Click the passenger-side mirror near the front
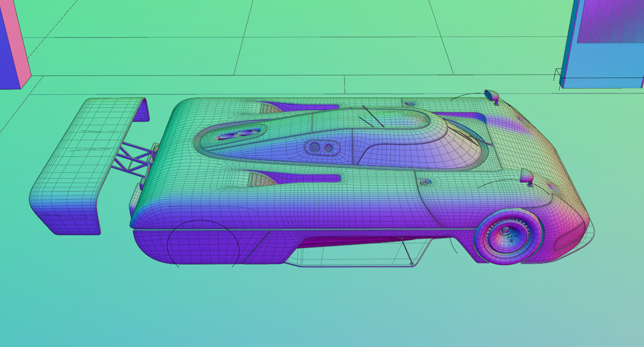644x347 pixels. coord(491,95)
